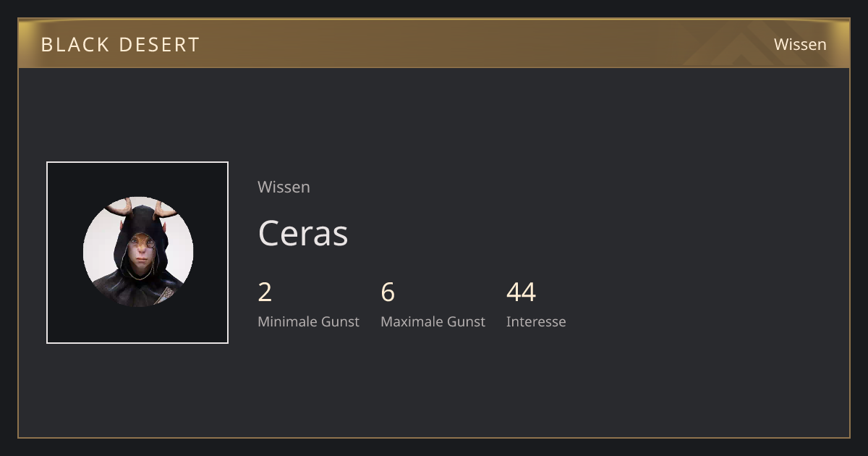Viewport: 868px width, 456px height.
Task: Open the Ceras circular character portrait
Action: click(x=138, y=252)
